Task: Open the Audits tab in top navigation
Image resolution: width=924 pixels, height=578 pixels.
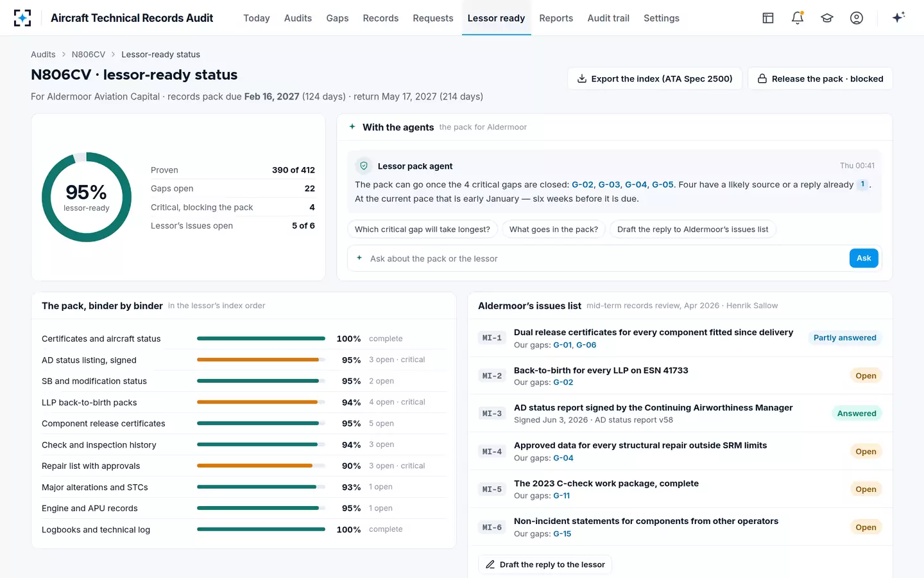Action: click(298, 18)
